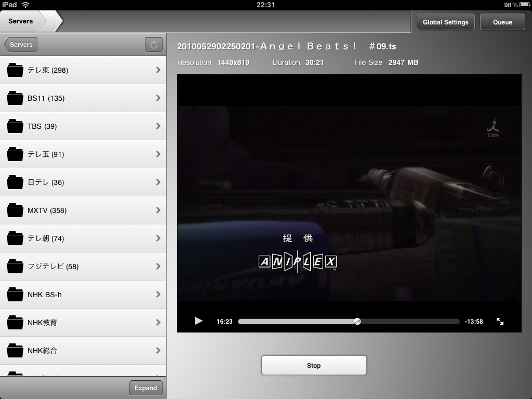Expand the テレ玉 (91) folder chevron
Screen dimensions: 532x399
[158, 154]
